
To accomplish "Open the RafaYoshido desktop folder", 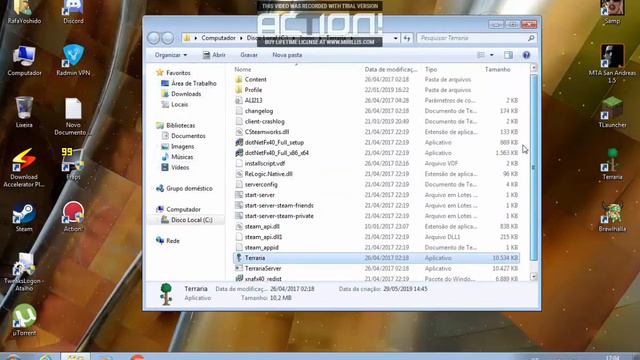I will click(x=24, y=11).
